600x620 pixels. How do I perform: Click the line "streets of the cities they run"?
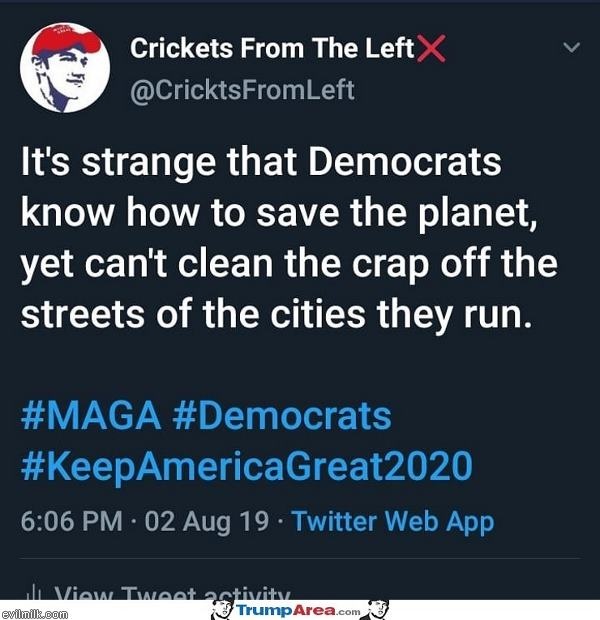pos(276,315)
